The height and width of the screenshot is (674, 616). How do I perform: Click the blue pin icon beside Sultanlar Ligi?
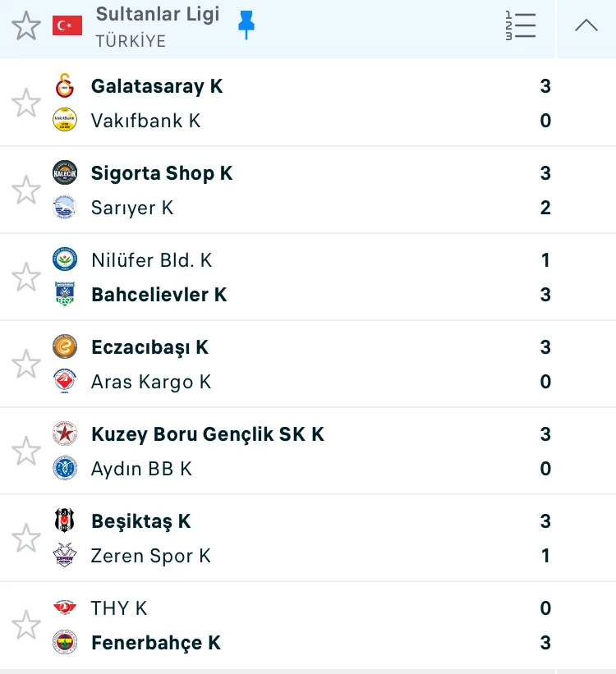[x=246, y=25]
